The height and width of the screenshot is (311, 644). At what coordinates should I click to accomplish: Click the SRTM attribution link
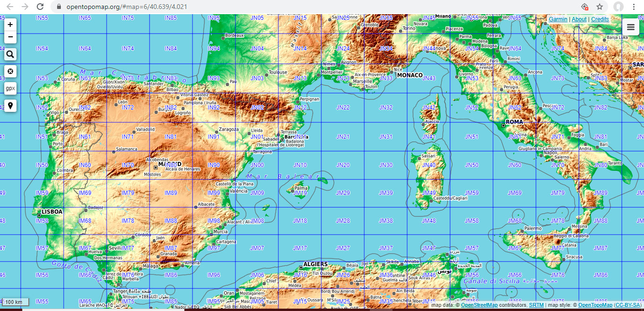click(536, 305)
